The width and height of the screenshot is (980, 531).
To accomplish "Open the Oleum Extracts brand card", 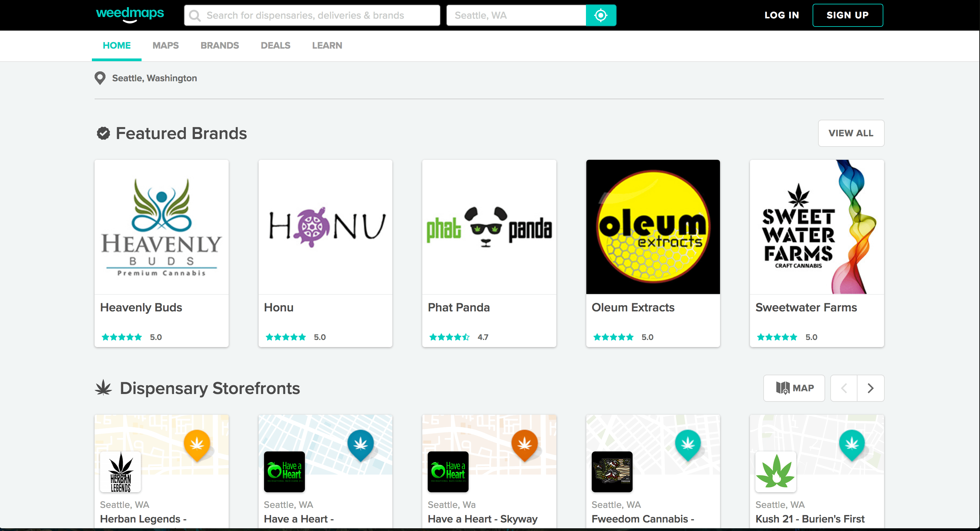I will coord(653,253).
